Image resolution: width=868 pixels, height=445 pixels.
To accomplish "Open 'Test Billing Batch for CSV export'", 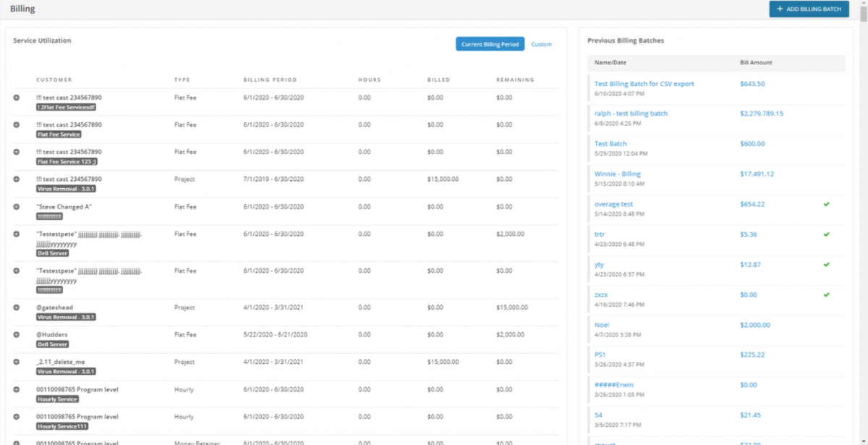I will (644, 84).
